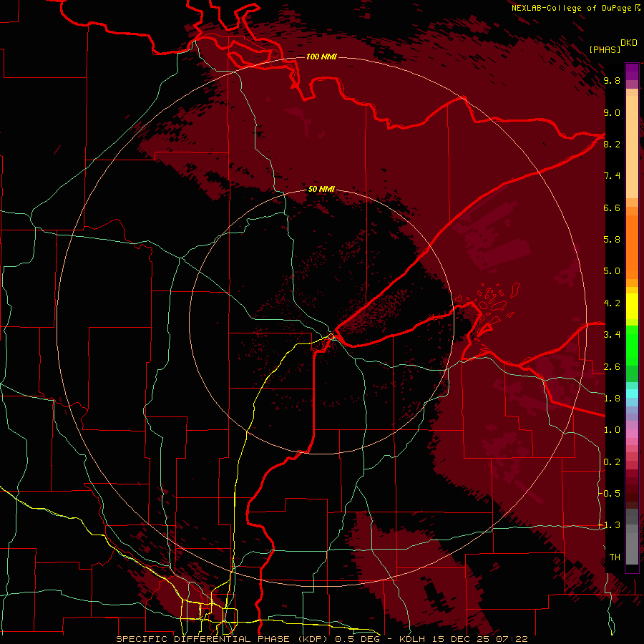644x644 pixels.
Task: Click the 6.6 scale value
Action: pyautogui.click(x=612, y=208)
